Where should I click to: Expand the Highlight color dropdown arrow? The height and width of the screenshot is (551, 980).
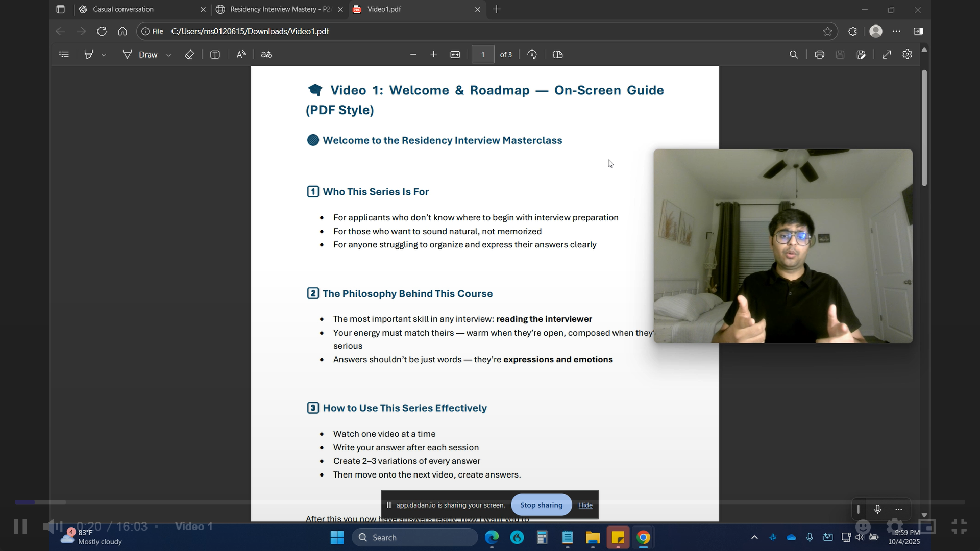point(104,55)
